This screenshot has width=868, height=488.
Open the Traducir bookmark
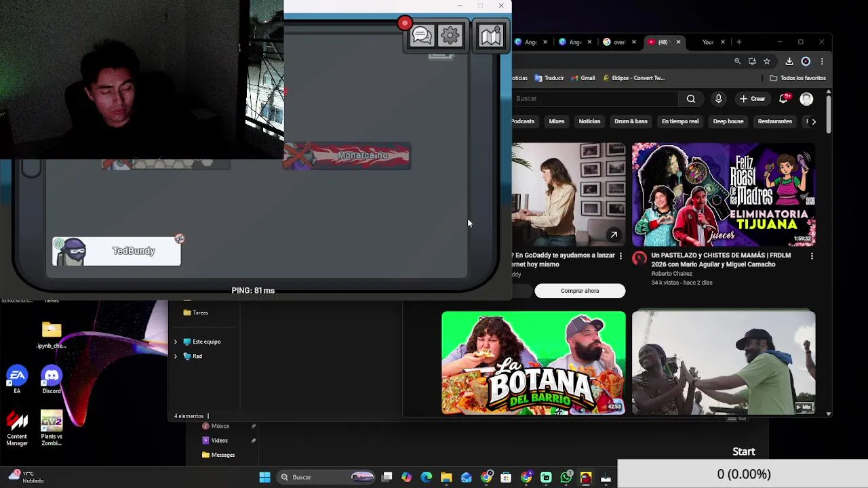[549, 78]
